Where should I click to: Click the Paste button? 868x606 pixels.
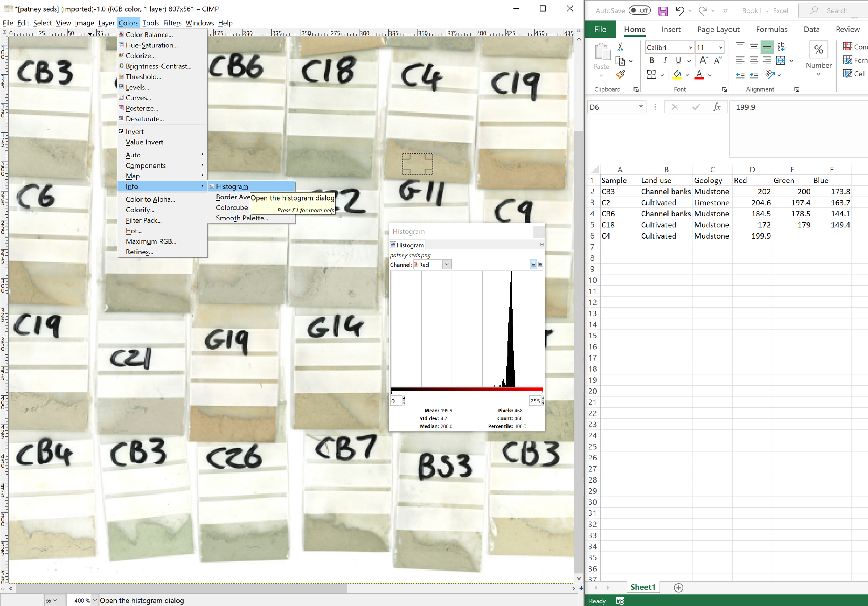pos(602,57)
